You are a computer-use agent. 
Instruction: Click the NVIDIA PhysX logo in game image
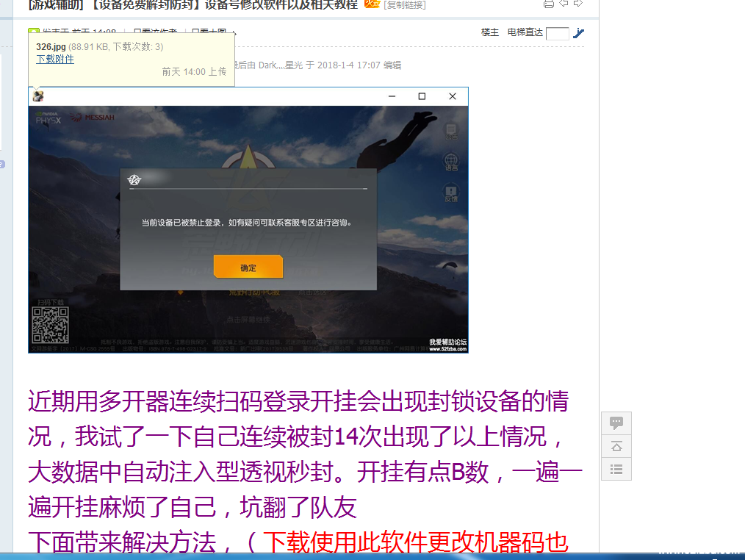pos(48,118)
